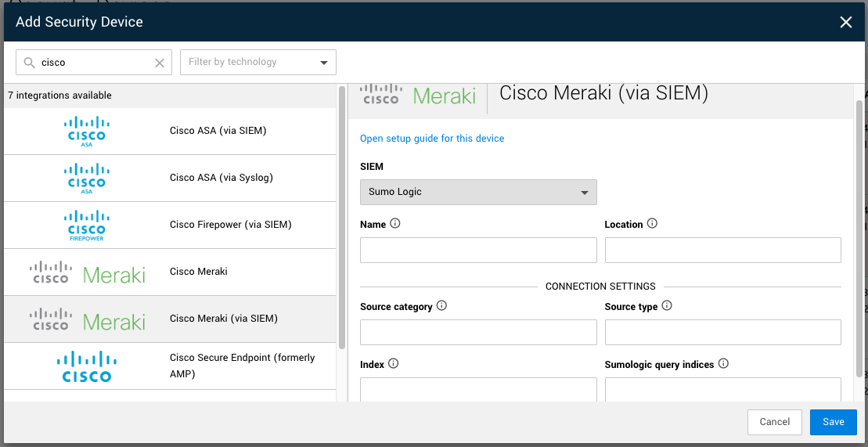The width and height of the screenshot is (868, 447).
Task: Click the device settings panel scrollbar
Action: tap(859, 238)
